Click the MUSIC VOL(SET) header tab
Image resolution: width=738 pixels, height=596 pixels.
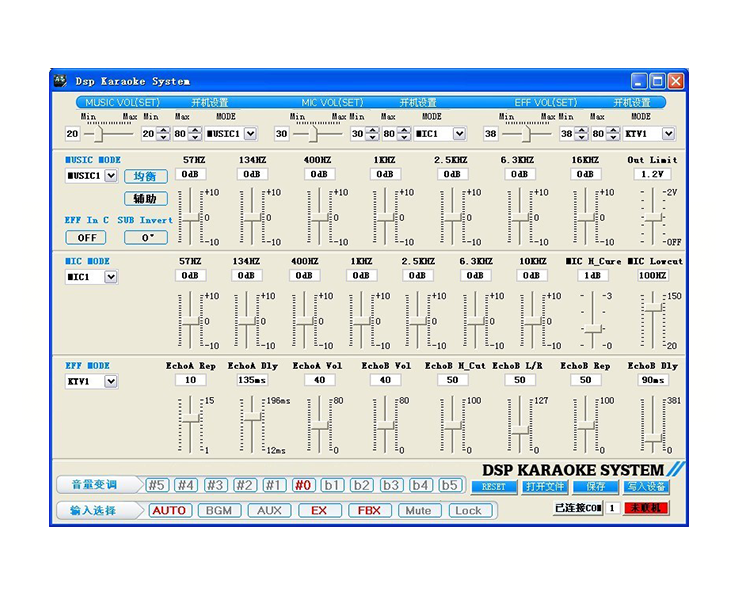click(123, 103)
